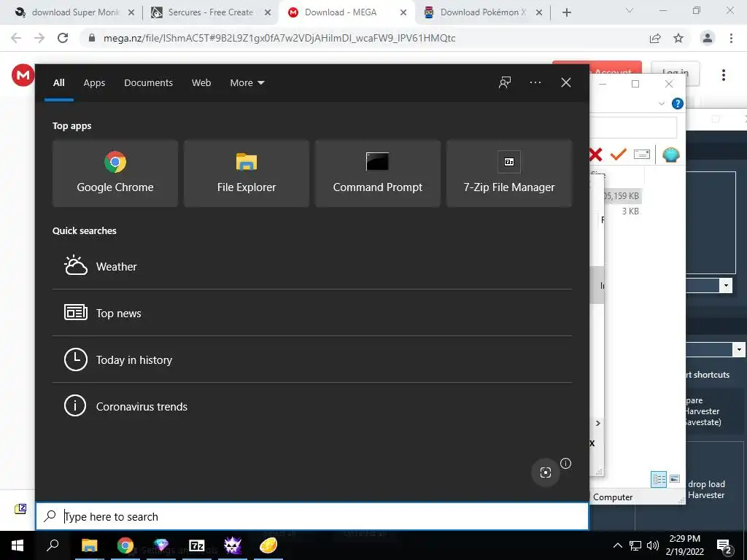Switch to Chrome in the taskbar
747x560 pixels.
125,545
